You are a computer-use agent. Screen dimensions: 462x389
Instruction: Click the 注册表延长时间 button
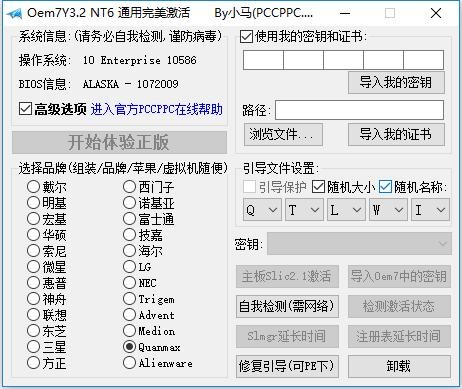point(399,336)
